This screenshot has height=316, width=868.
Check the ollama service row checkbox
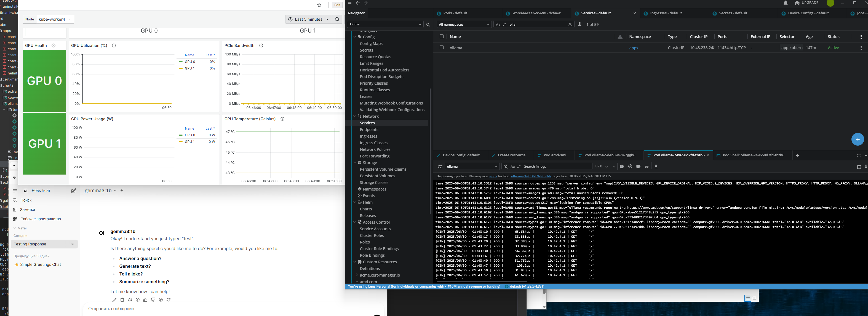pos(441,47)
